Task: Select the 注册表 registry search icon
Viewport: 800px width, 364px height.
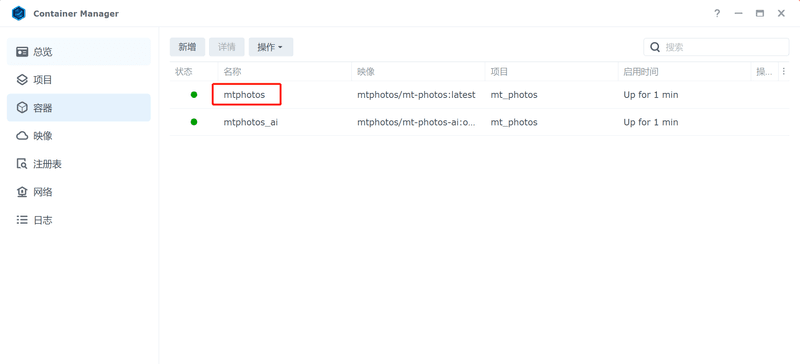Action: pyautogui.click(x=22, y=164)
